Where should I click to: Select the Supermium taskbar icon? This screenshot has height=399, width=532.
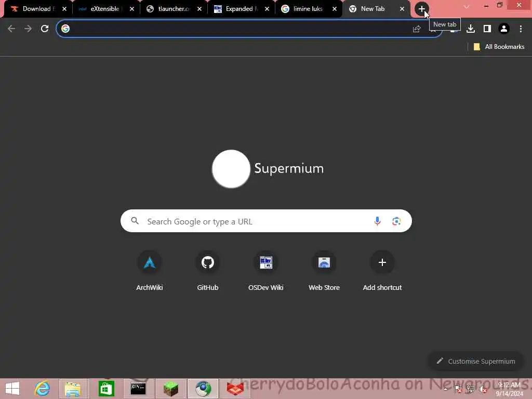[203, 389]
